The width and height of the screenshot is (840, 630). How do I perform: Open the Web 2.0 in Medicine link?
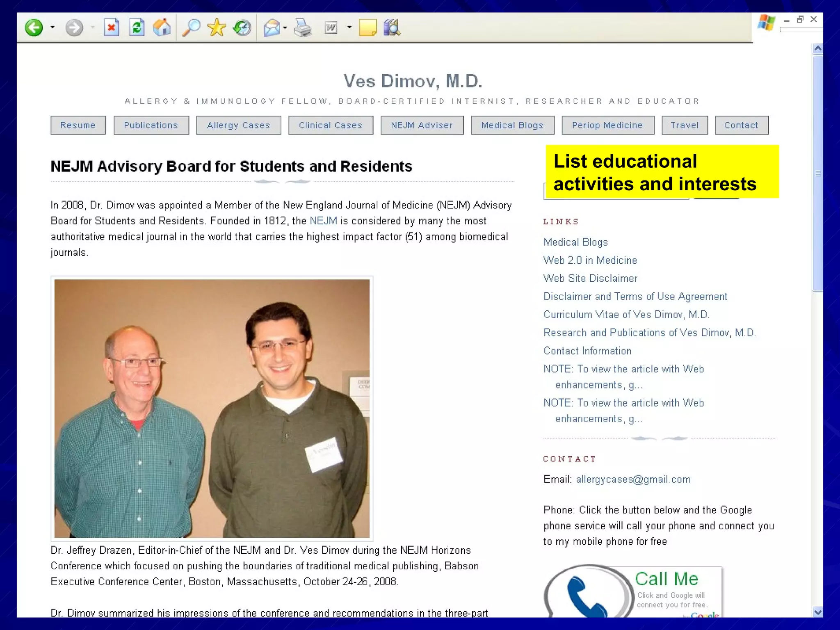point(590,260)
